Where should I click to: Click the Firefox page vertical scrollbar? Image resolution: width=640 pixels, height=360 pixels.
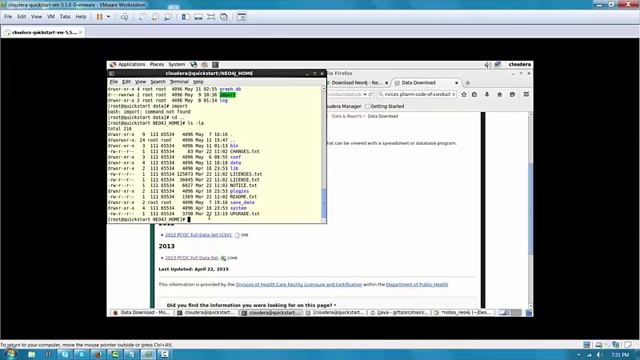tap(530, 210)
